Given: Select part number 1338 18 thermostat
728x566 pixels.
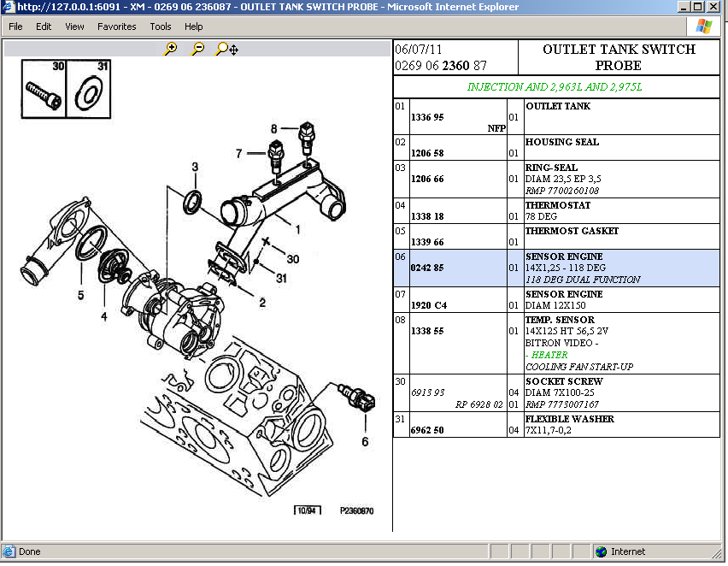Looking at the screenshot, I should (427, 216).
